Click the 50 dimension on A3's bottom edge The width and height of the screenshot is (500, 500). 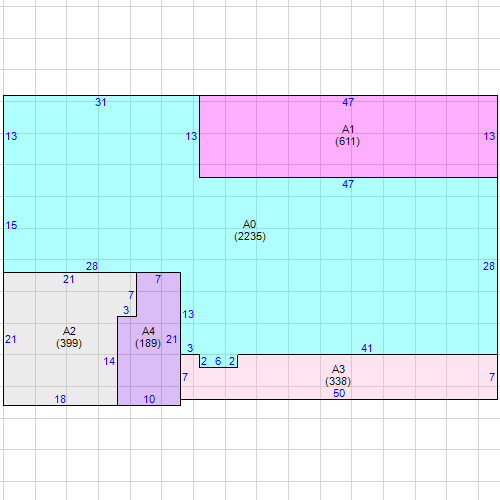coord(339,393)
